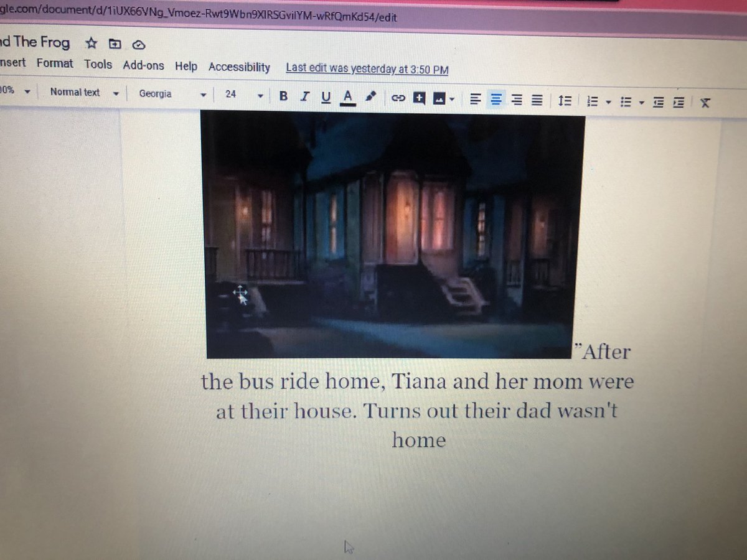Screen dimensions: 747x560
Task: Toggle underline formatting
Action: click(326, 96)
